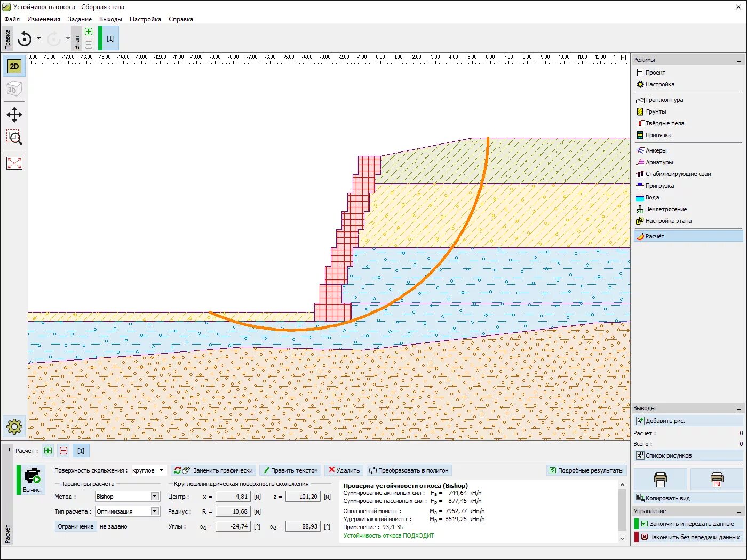Viewport: 747px width, 560px height.
Task: Open drawing settings gear icon
Action: click(14, 426)
